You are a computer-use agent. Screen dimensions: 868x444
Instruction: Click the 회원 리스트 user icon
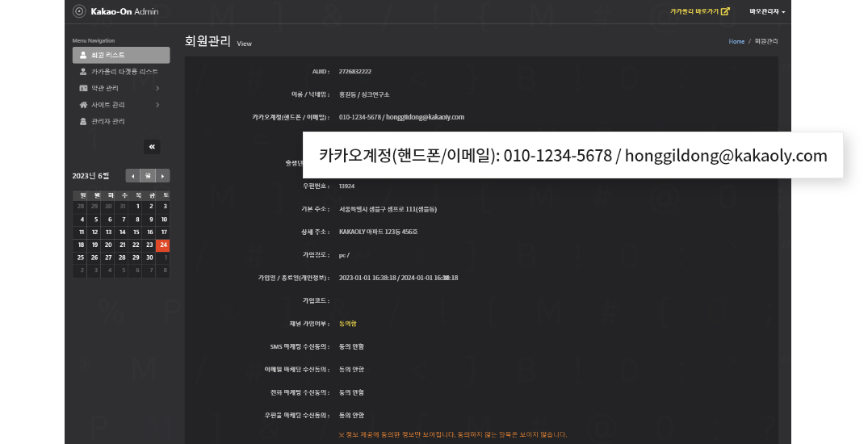click(82, 55)
